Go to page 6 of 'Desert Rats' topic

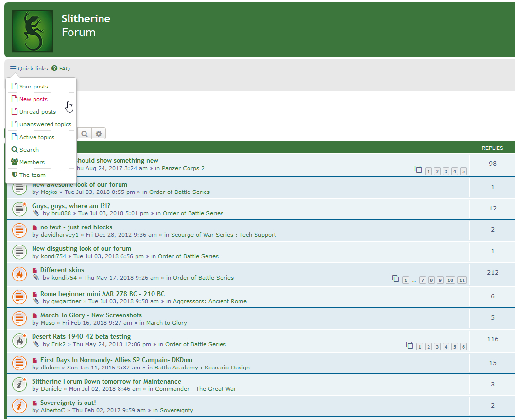click(x=463, y=347)
